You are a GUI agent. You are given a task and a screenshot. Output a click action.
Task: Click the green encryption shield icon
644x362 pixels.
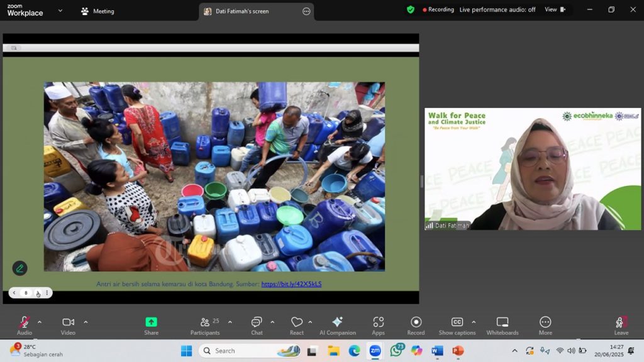(x=411, y=10)
